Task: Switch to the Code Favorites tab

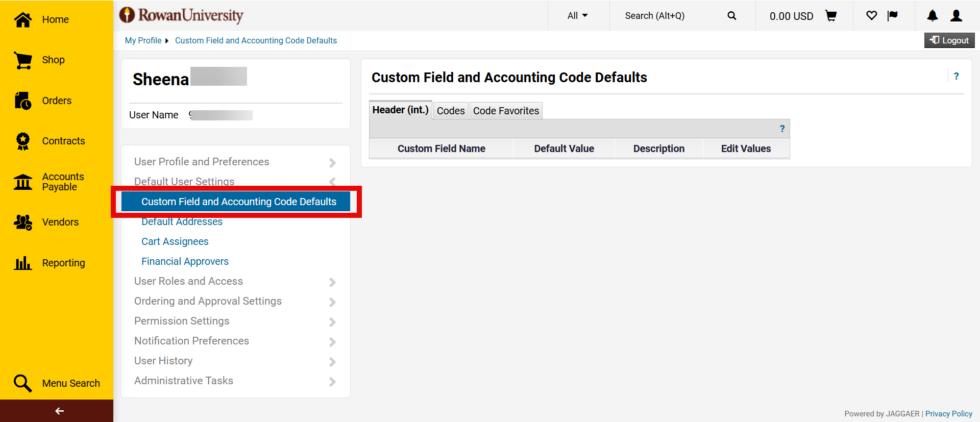Action: (x=505, y=111)
